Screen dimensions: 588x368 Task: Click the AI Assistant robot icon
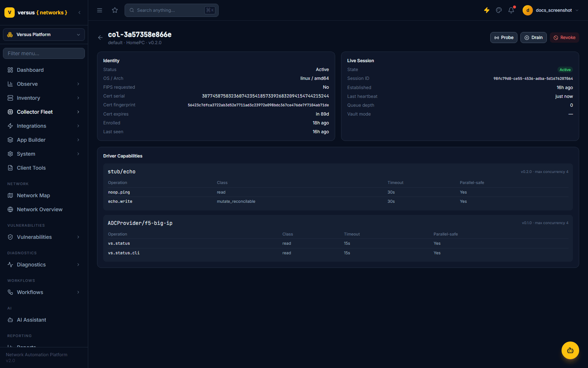point(10,320)
